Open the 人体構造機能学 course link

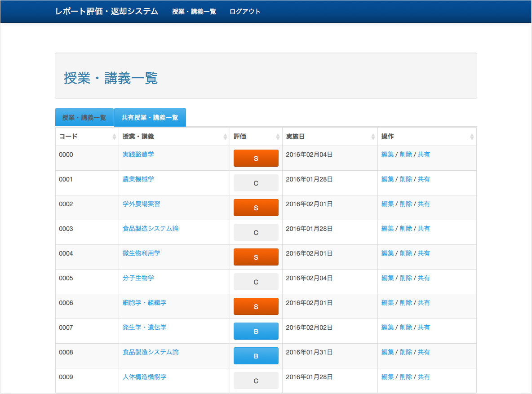point(144,377)
